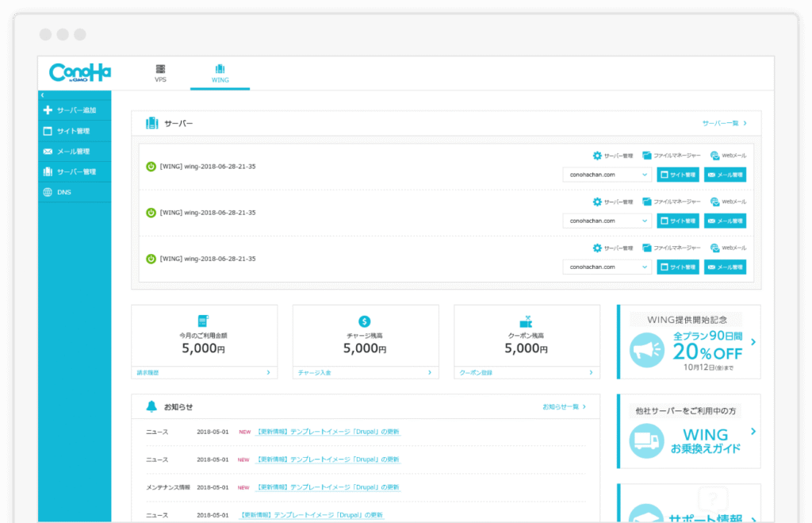Screen dimensions: 812x523
Task: Open the サーバー一覧 link
Action: [724, 124]
